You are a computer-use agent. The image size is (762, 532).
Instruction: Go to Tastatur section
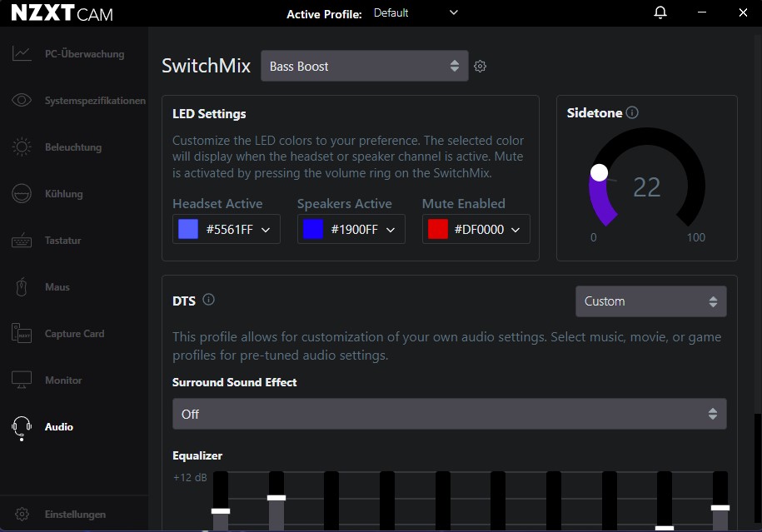coord(62,241)
